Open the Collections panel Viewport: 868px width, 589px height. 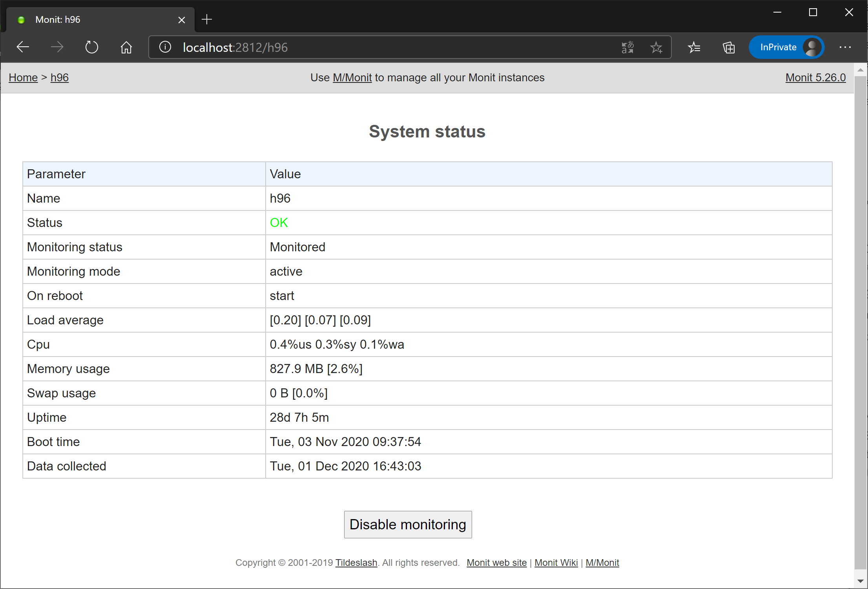click(x=729, y=47)
